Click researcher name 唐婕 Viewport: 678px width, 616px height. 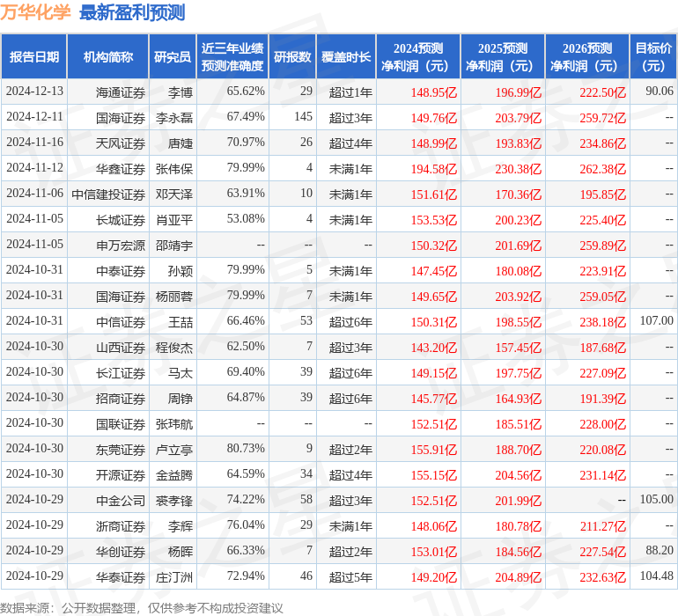click(x=181, y=143)
